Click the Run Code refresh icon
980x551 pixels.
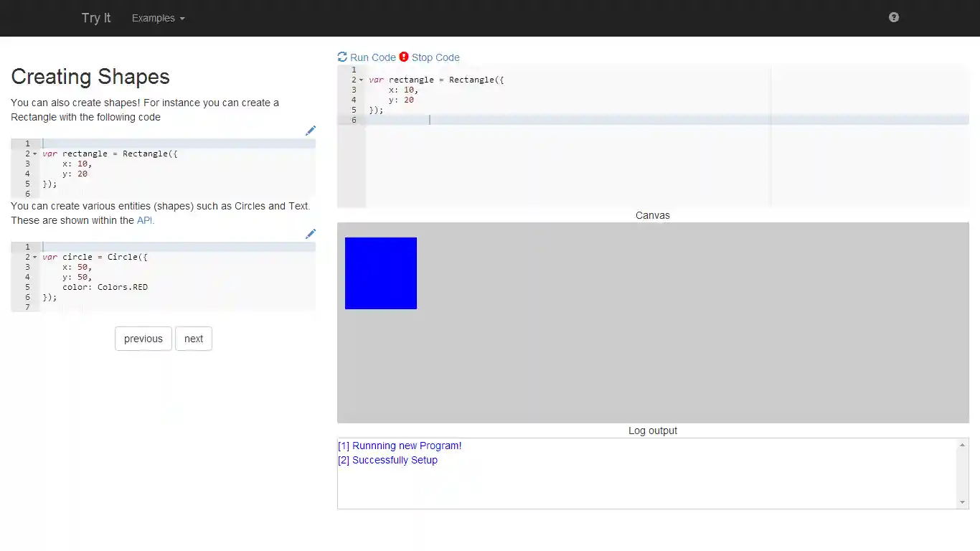coord(342,57)
